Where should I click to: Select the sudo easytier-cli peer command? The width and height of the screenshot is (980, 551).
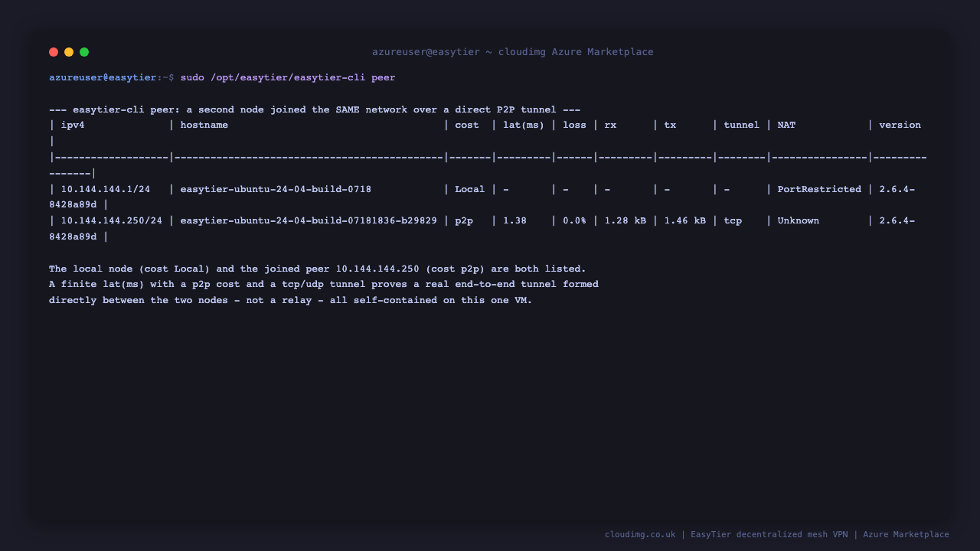click(x=288, y=78)
